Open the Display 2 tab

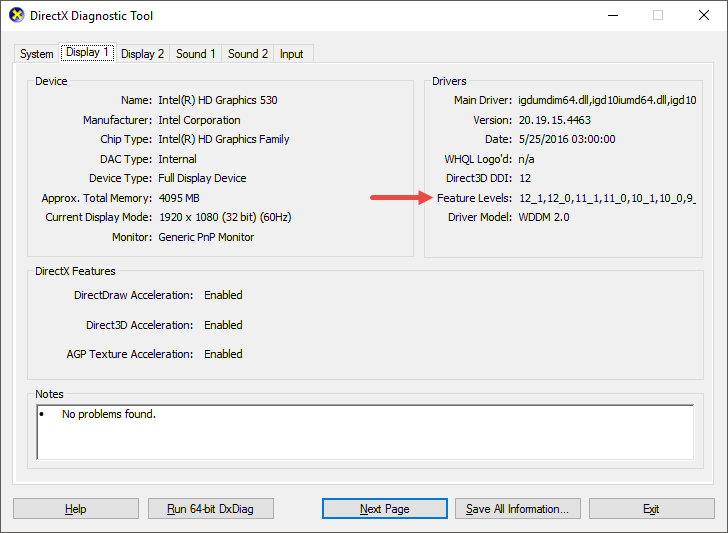pyautogui.click(x=143, y=54)
